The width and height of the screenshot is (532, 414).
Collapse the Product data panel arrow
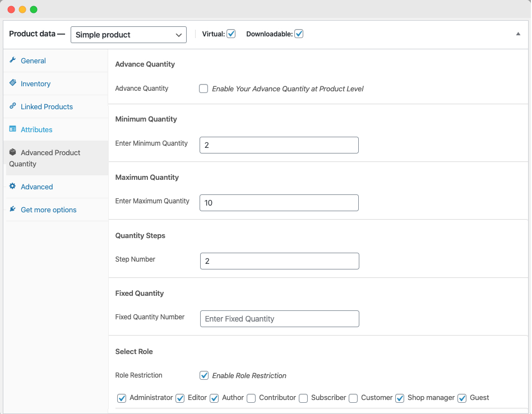click(518, 34)
